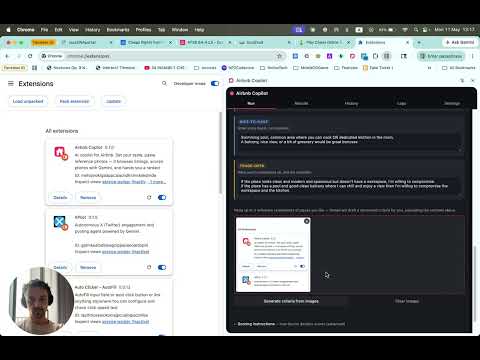Click the Spotlight search icon in menu bar
This screenshot has width=480, height=360.
(416, 30)
